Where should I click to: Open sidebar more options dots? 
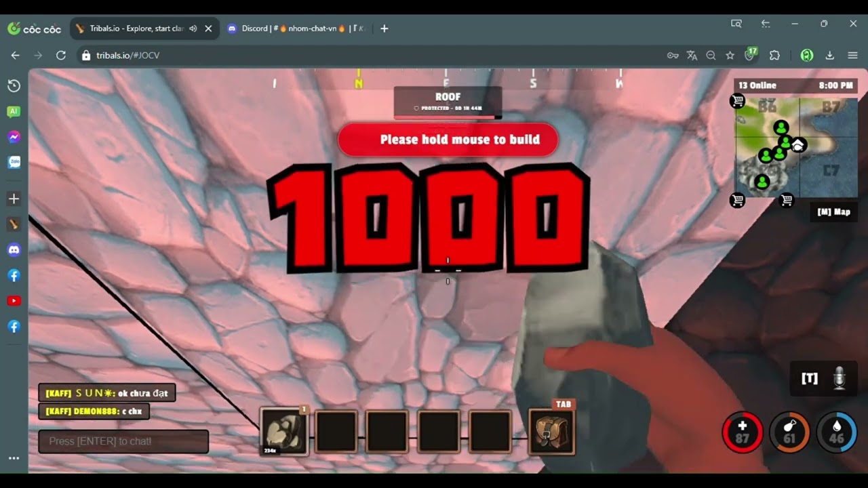point(14,458)
